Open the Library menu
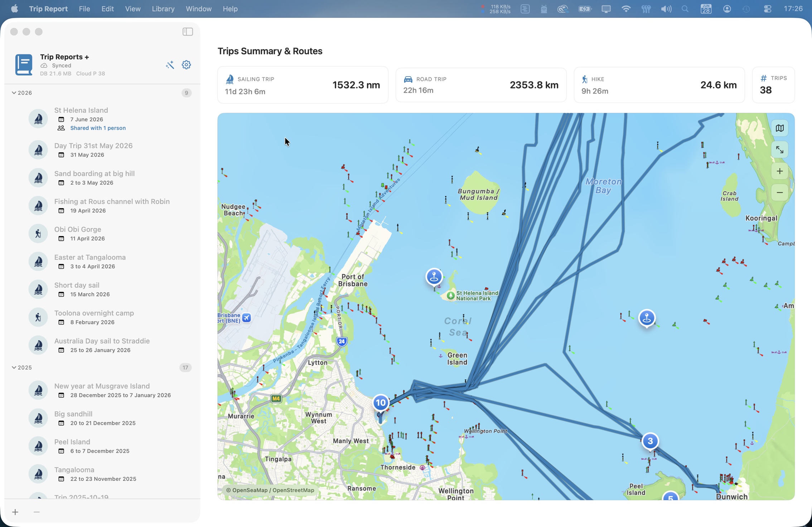812x527 pixels. (x=163, y=9)
